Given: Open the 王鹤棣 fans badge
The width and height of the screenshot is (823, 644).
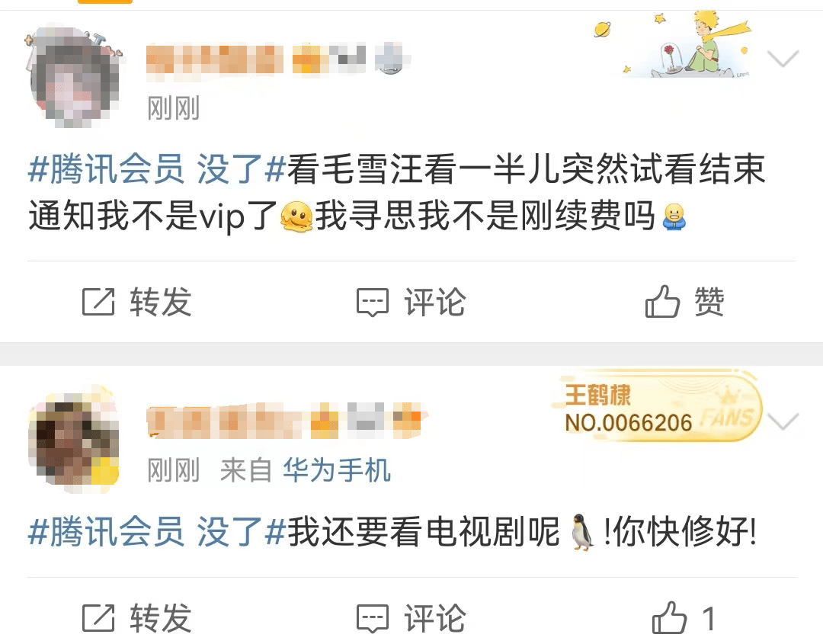Looking at the screenshot, I should click(656, 407).
